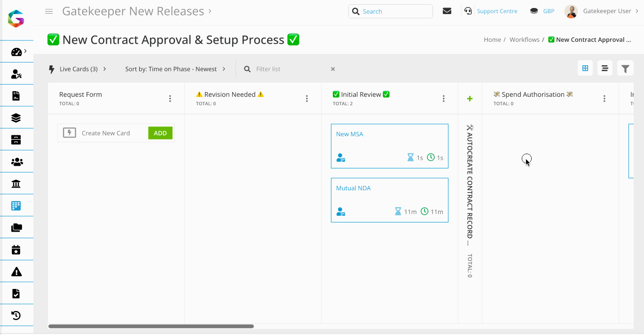This screenshot has height=335, width=644.
Task: Open the contracts document icon in sidebar
Action: pyautogui.click(x=16, y=95)
